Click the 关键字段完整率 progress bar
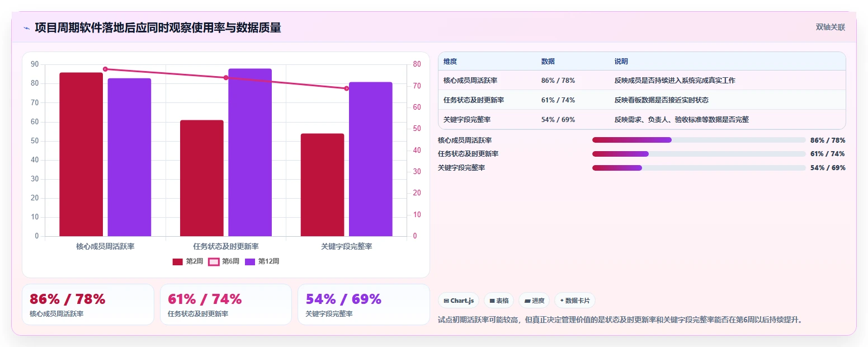The image size is (868, 347). [x=699, y=168]
